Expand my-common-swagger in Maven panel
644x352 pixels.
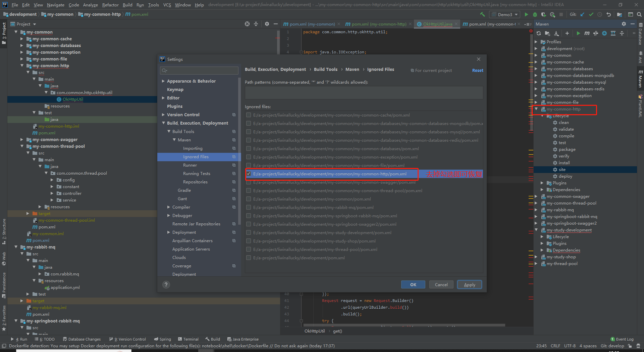click(x=536, y=196)
